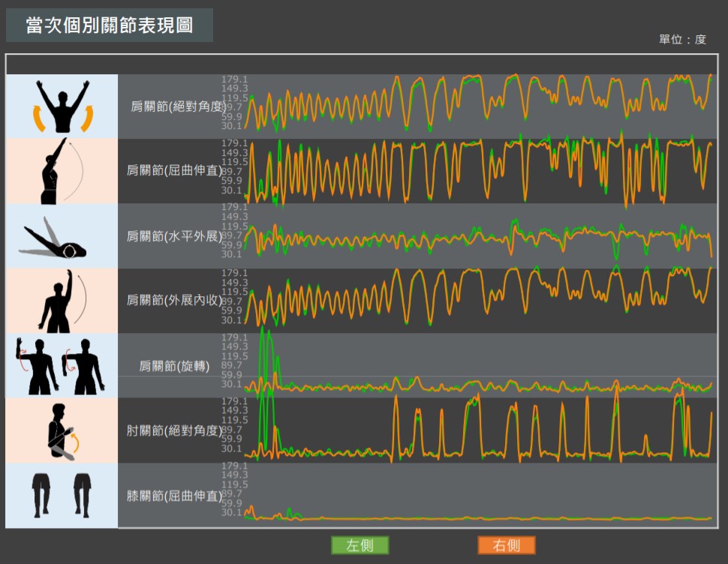This screenshot has width=728, height=564.
Task: Click the shoulder absolute angle raised-arms icon
Action: [x=62, y=106]
